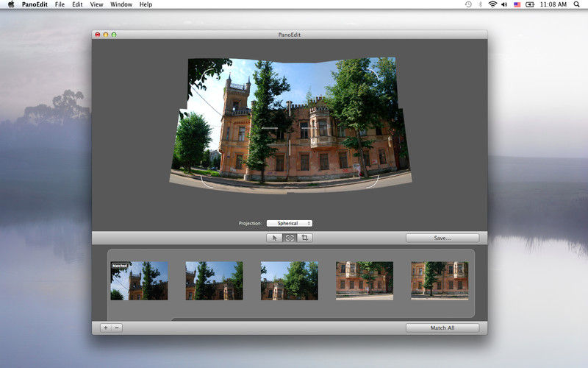Viewport: 588px width, 368px height.
Task: Select the center alignment tool
Action: [290, 238]
